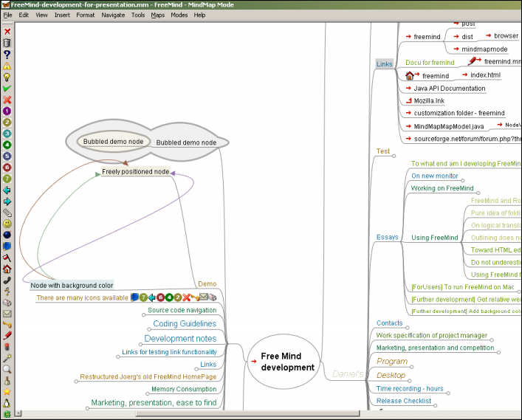Click the horizontal scrollbar left arrow
The image size is (522, 420).
tap(18, 413)
